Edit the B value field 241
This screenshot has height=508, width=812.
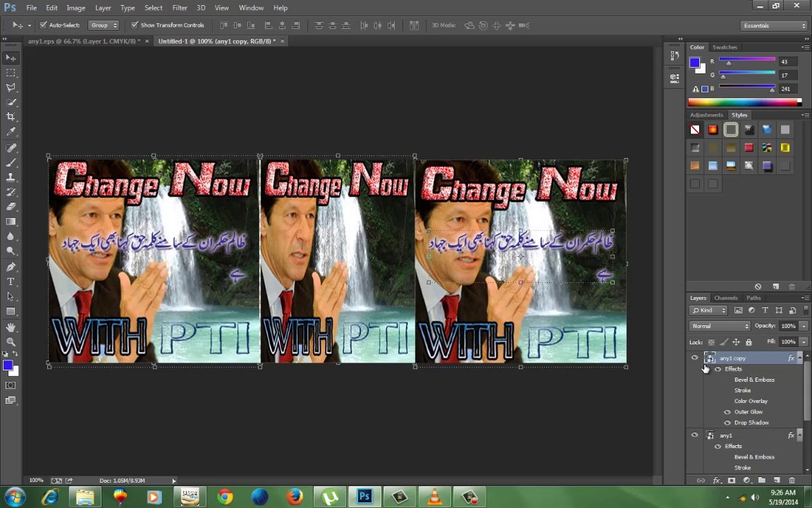click(787, 89)
